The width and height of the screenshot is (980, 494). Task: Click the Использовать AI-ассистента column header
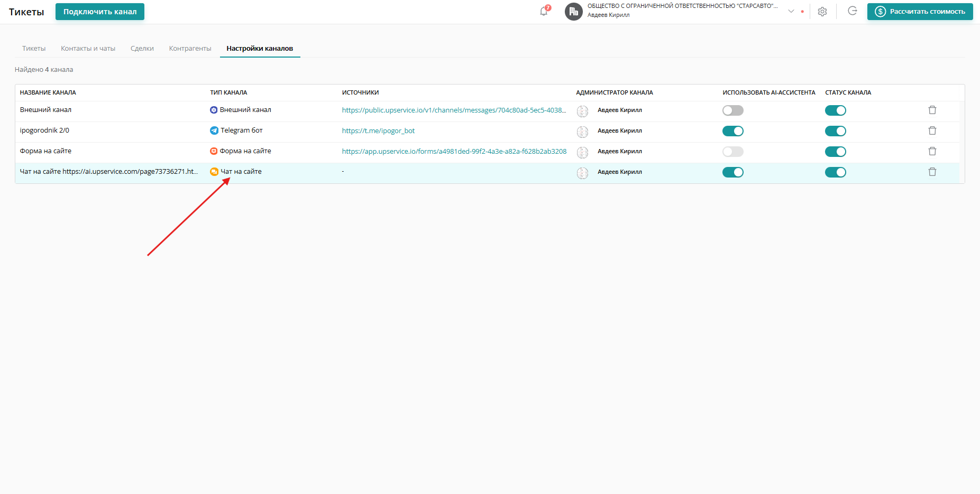click(769, 92)
